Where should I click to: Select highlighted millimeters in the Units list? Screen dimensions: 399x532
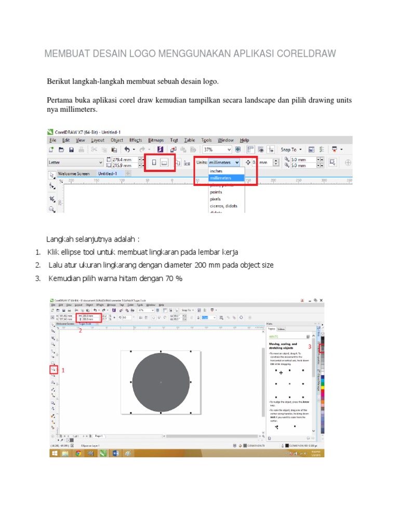[227, 178]
